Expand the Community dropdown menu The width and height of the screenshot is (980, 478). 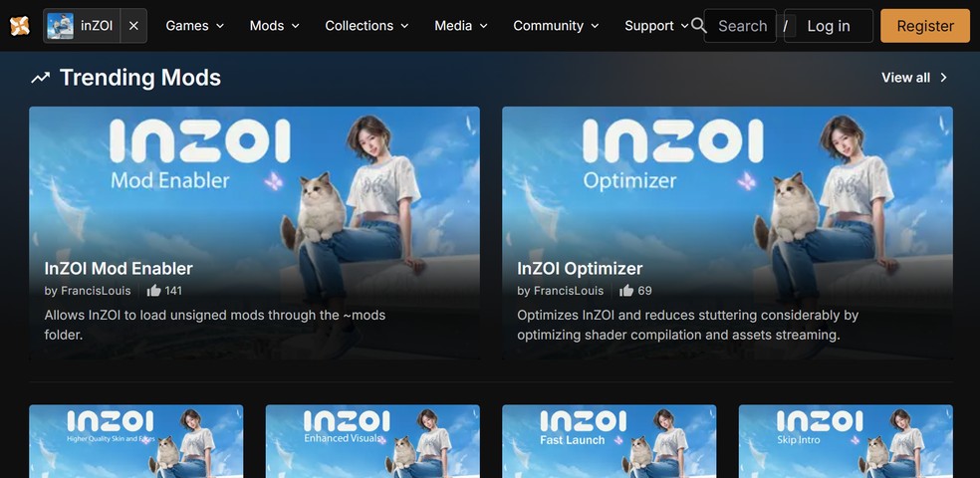point(557,26)
